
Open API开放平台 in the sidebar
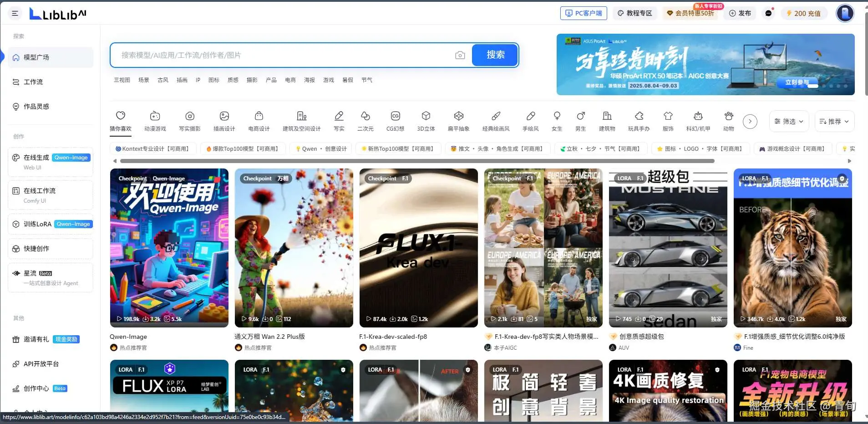51,364
